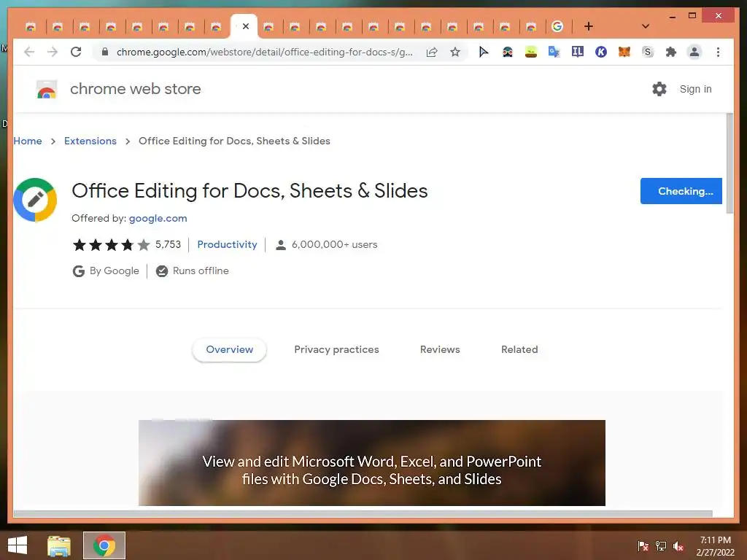Click the Office Editing extension logo

pyautogui.click(x=35, y=200)
